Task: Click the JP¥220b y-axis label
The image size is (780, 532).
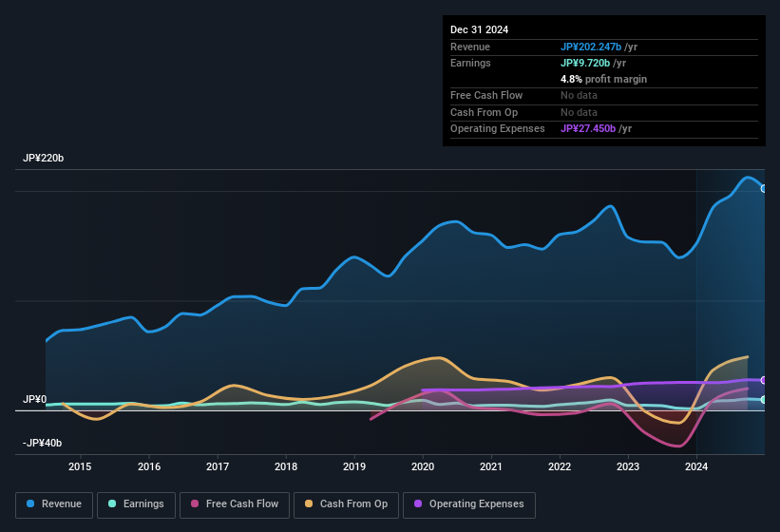Action: [x=44, y=158]
